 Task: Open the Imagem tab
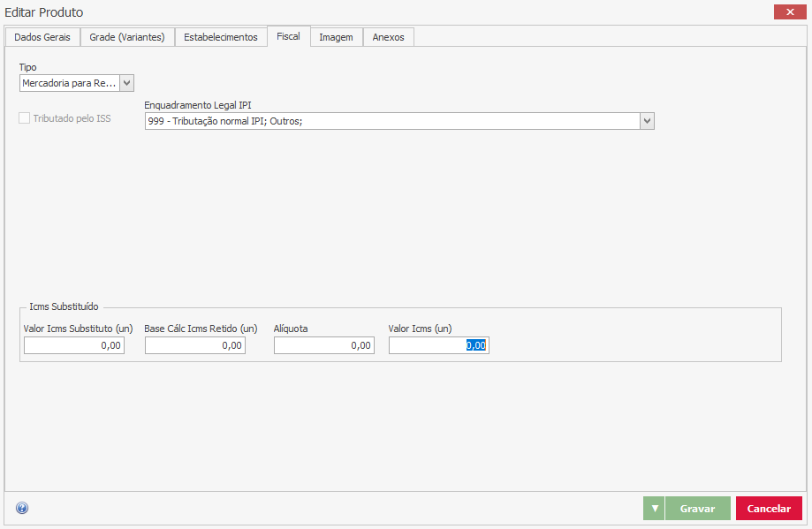pyautogui.click(x=336, y=37)
